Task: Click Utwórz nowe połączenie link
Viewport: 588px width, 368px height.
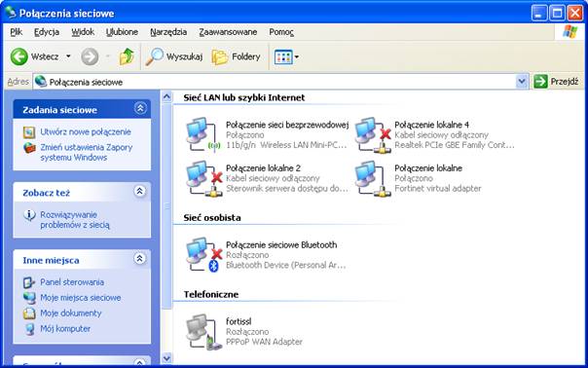Action: pos(86,132)
